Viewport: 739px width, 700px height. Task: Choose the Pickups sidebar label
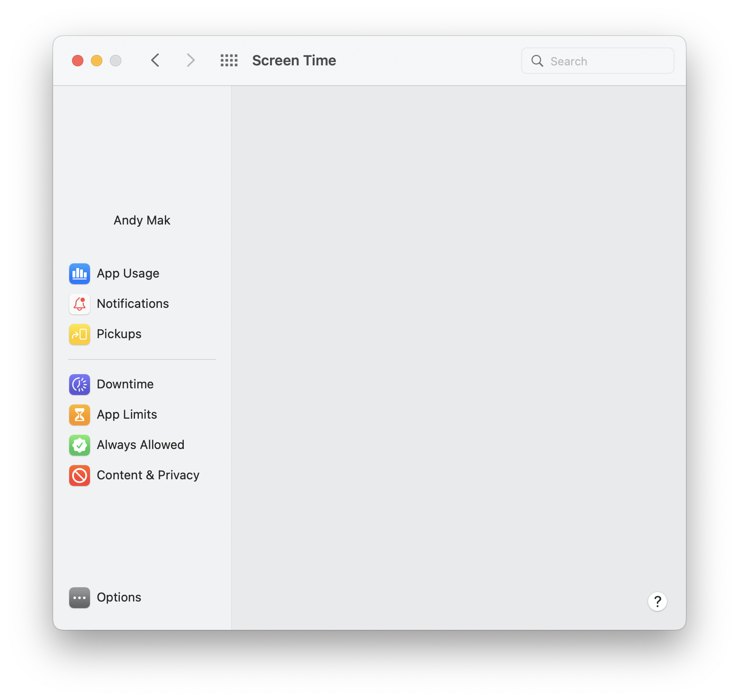[x=119, y=334]
